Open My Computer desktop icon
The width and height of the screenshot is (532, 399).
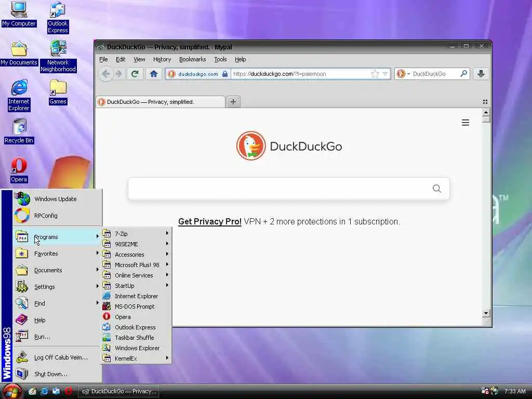pos(19,14)
